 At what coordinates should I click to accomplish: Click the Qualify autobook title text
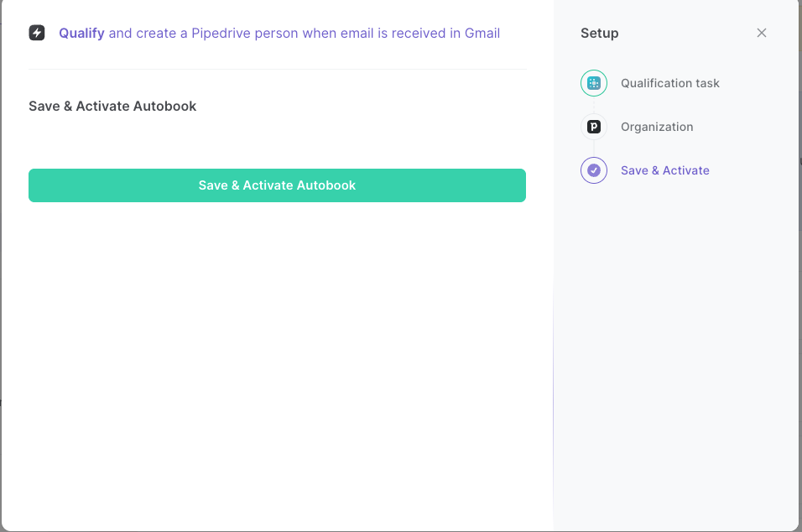[279, 34]
